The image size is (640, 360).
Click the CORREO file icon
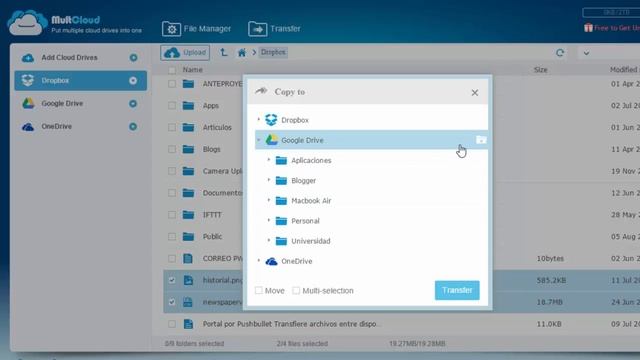(188, 258)
